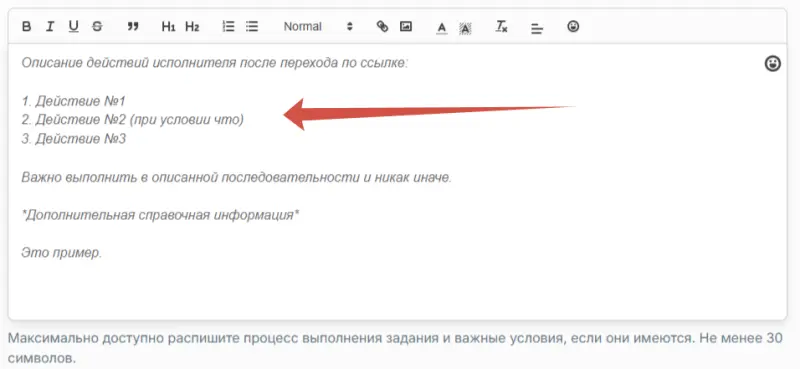Insert a hyperlink

382,27
